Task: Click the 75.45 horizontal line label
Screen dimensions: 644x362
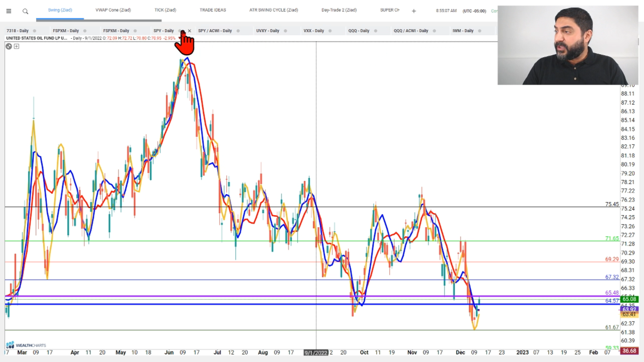Action: click(612, 204)
